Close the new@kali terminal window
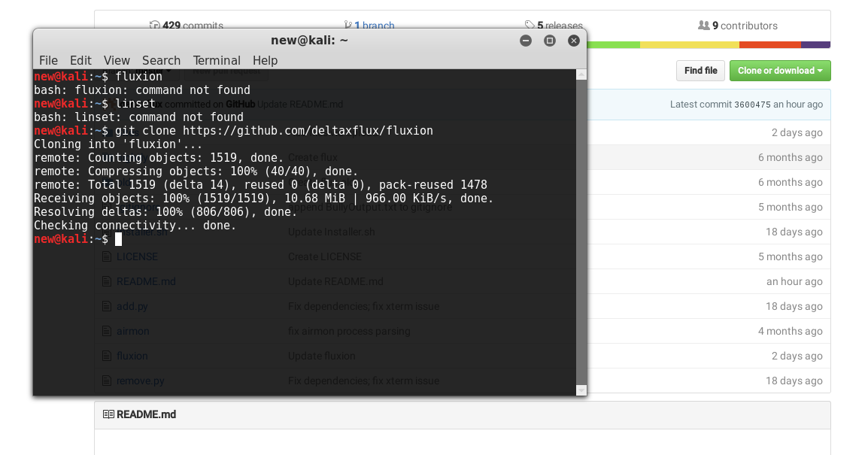The image size is (868, 455). coord(574,41)
